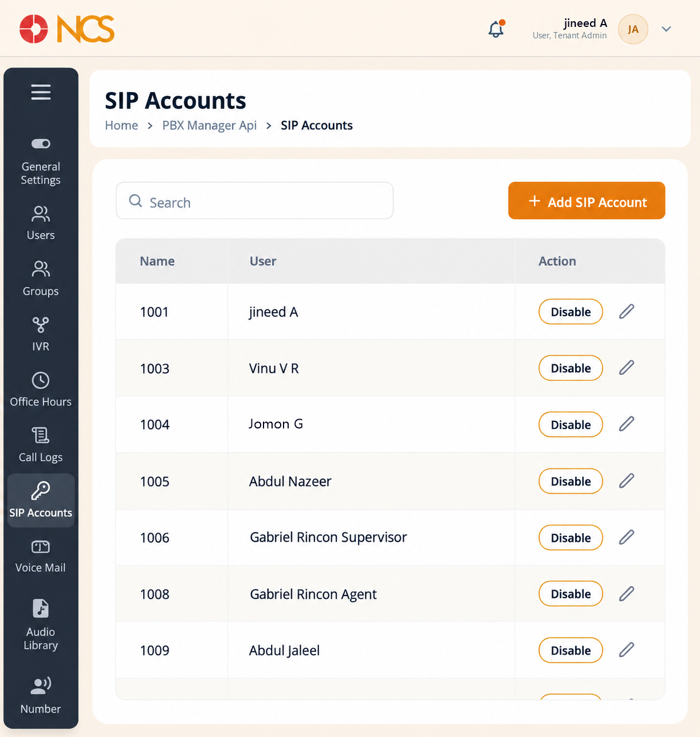Edit SIP account 1006 pencil

pos(627,537)
